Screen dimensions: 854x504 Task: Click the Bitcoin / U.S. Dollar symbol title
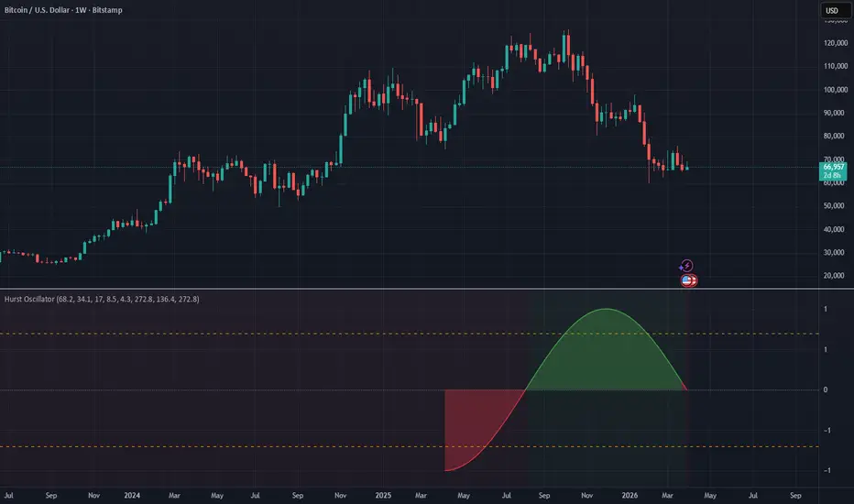click(x=63, y=10)
